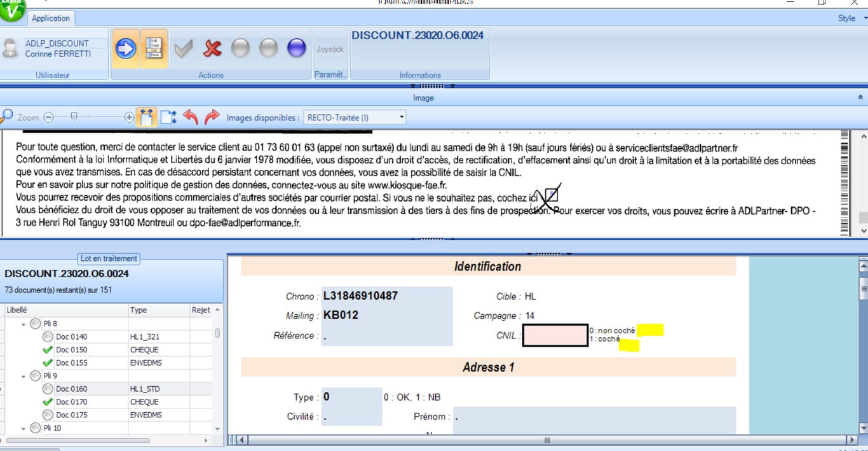
Task: Click the Type field with value 0
Action: [x=351, y=397]
